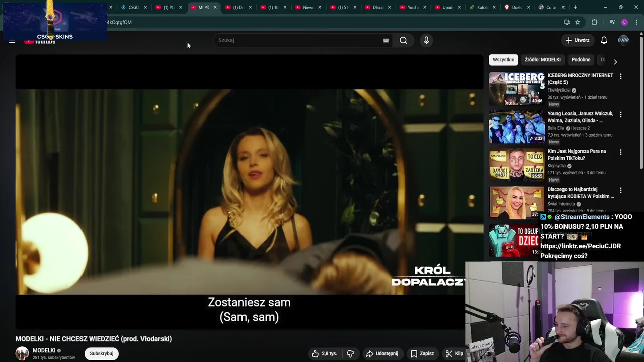Like the video with thumbs-up 2,8 tys.
This screenshot has width=644, height=362.
(324, 354)
